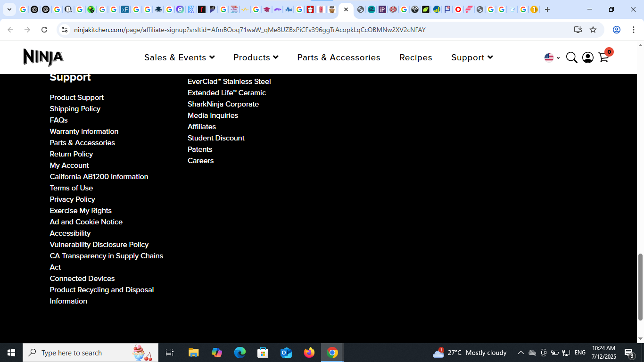Image resolution: width=644 pixels, height=362 pixels.
Task: Launch Firefox from the taskbar
Action: pyautogui.click(x=309, y=353)
